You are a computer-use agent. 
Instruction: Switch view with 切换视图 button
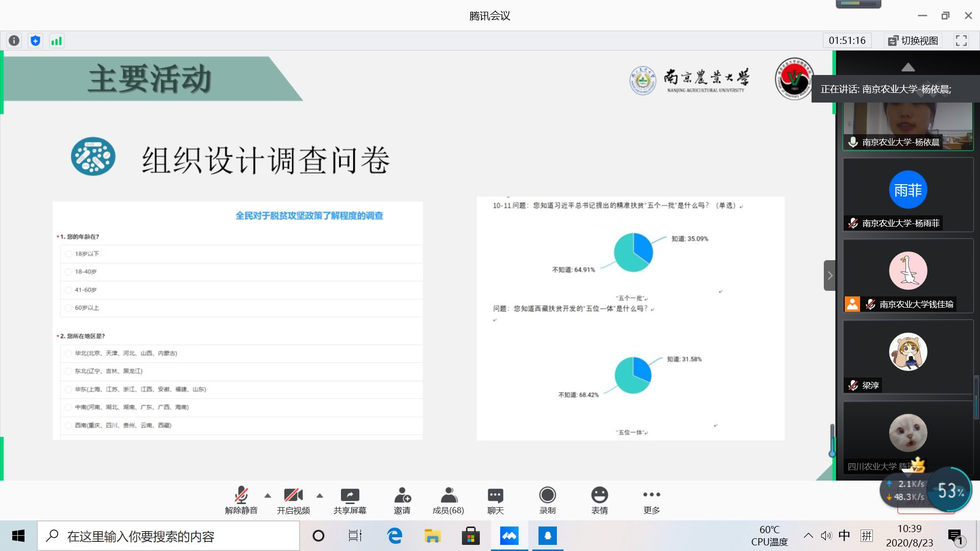[913, 41]
